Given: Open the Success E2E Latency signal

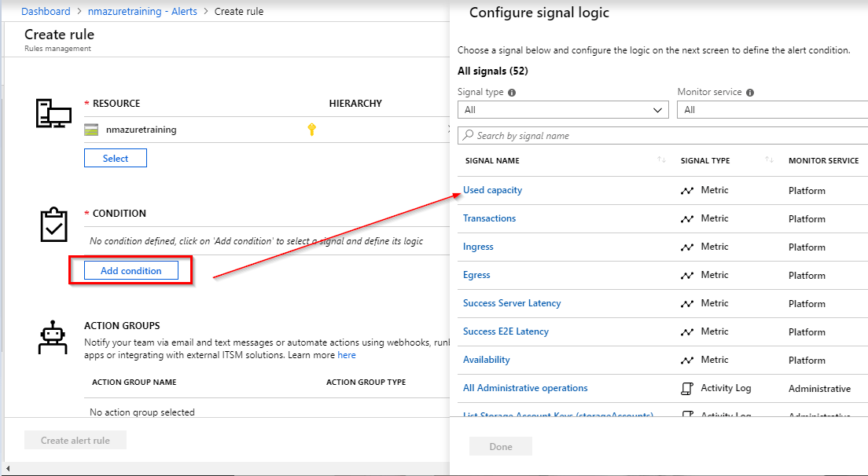Looking at the screenshot, I should (506, 331).
